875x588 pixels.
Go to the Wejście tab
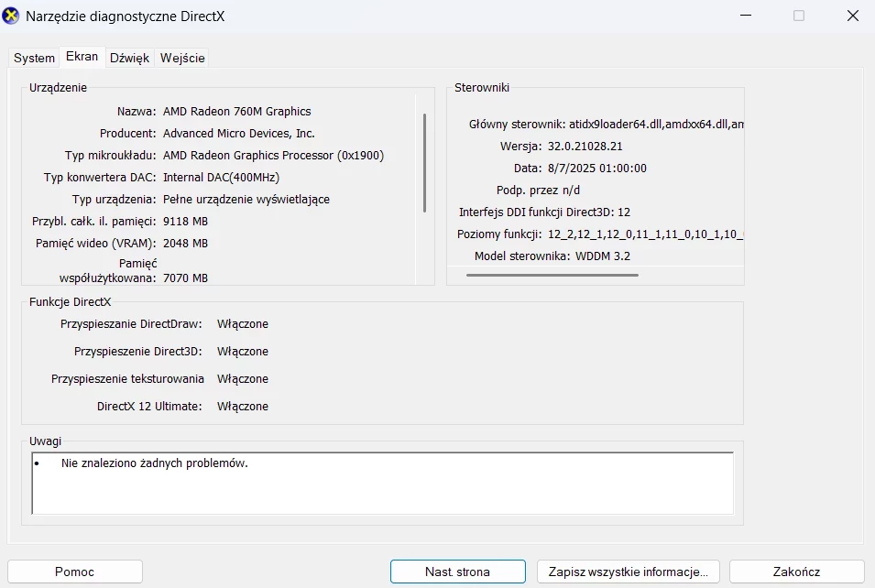pos(182,58)
